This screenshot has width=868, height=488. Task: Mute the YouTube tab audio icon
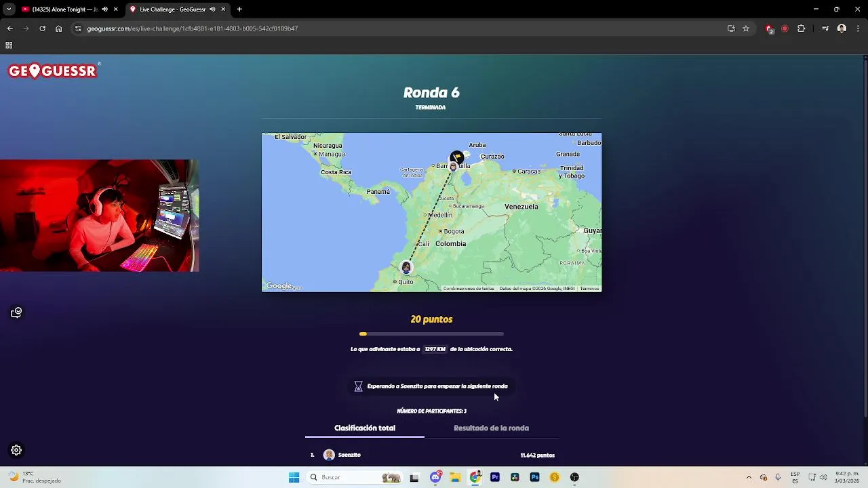coord(104,9)
